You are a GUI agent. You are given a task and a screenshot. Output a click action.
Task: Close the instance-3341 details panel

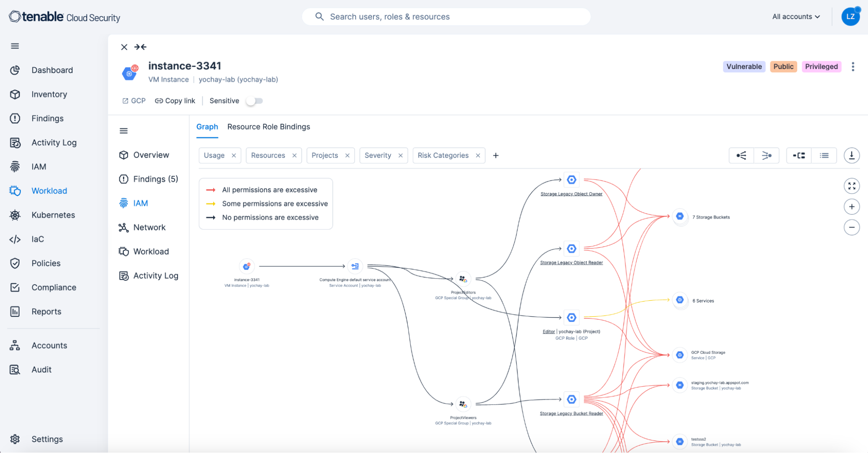pos(124,47)
